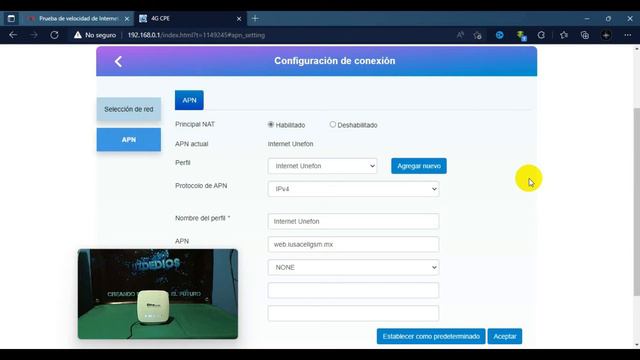Add page to favorites star icon

coord(478,35)
